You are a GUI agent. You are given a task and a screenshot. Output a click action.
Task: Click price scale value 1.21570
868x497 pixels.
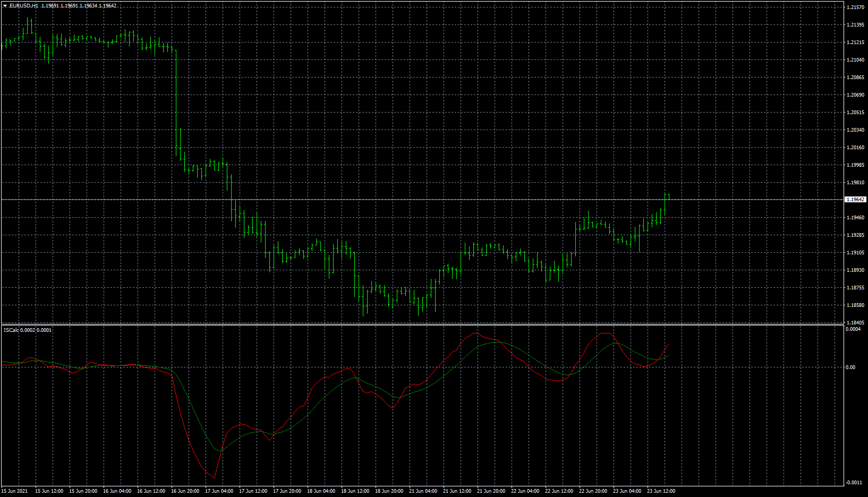(x=855, y=7)
